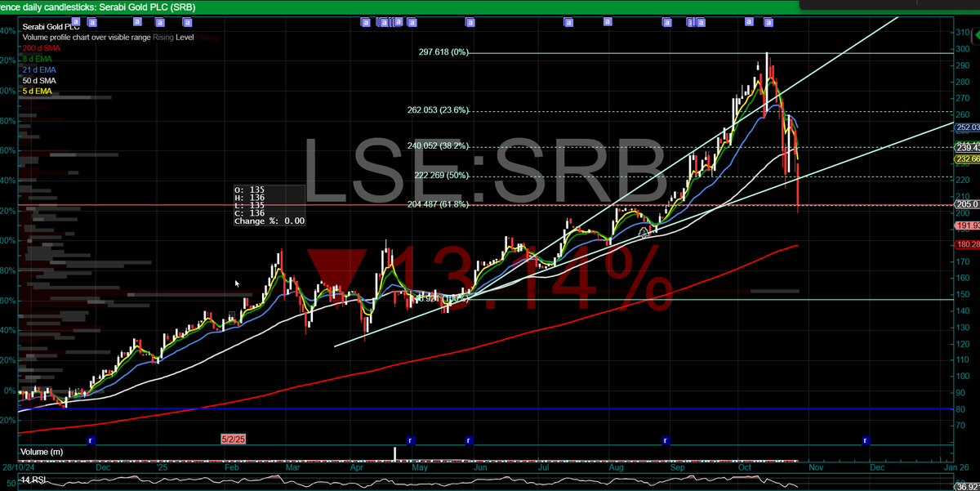Select the 204.487 (61.8%) Fibonacci label
The width and height of the screenshot is (980, 491).
click(438, 204)
